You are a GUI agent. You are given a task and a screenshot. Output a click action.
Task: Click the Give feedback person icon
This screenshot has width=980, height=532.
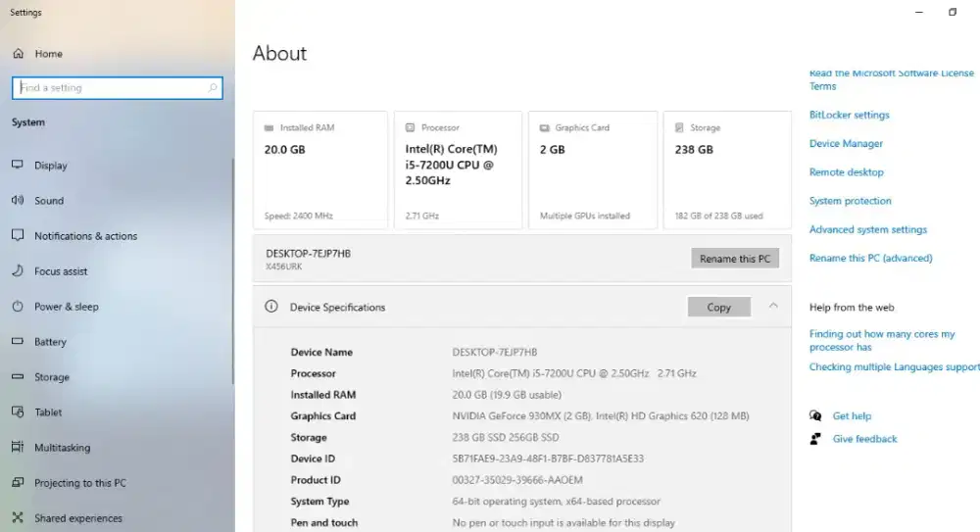[x=815, y=439]
